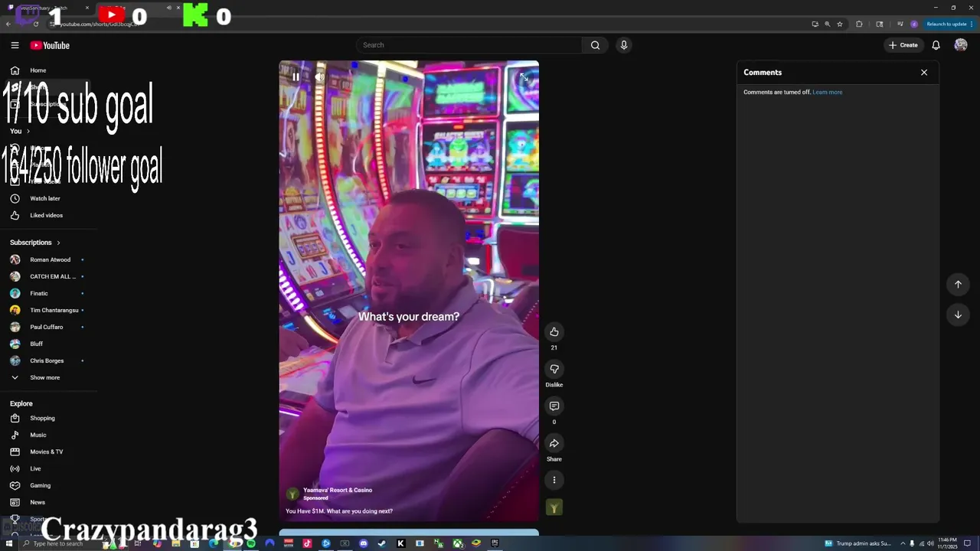Close the Comments panel
Image resolution: width=980 pixels, height=551 pixels.
click(x=924, y=72)
